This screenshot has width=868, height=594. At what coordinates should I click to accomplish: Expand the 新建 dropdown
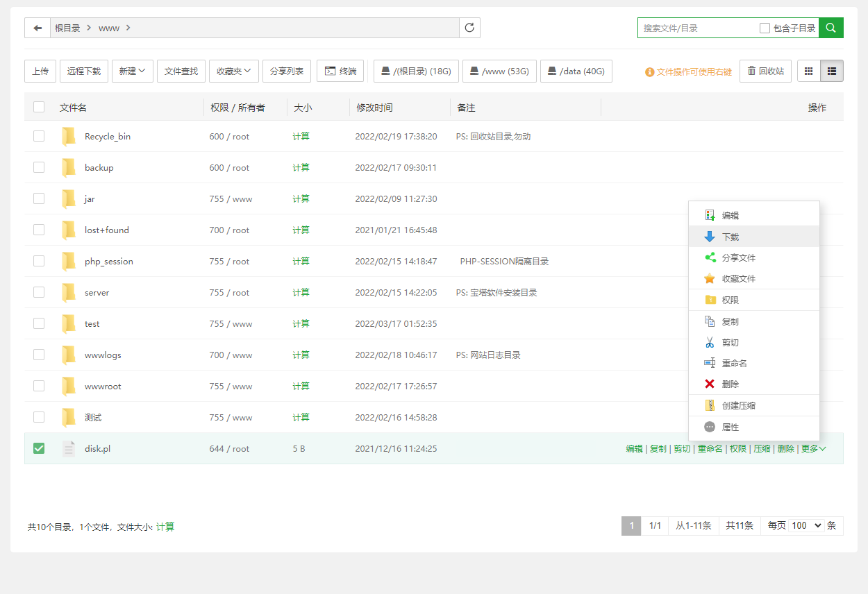tap(132, 71)
